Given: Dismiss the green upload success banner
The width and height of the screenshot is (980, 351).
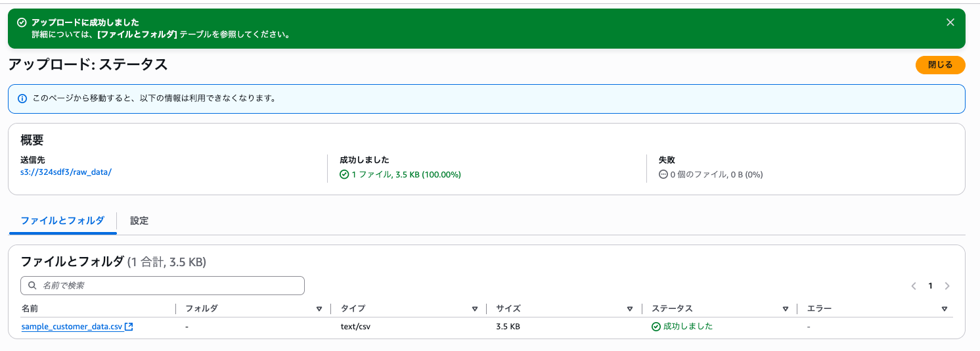Looking at the screenshot, I should [950, 22].
